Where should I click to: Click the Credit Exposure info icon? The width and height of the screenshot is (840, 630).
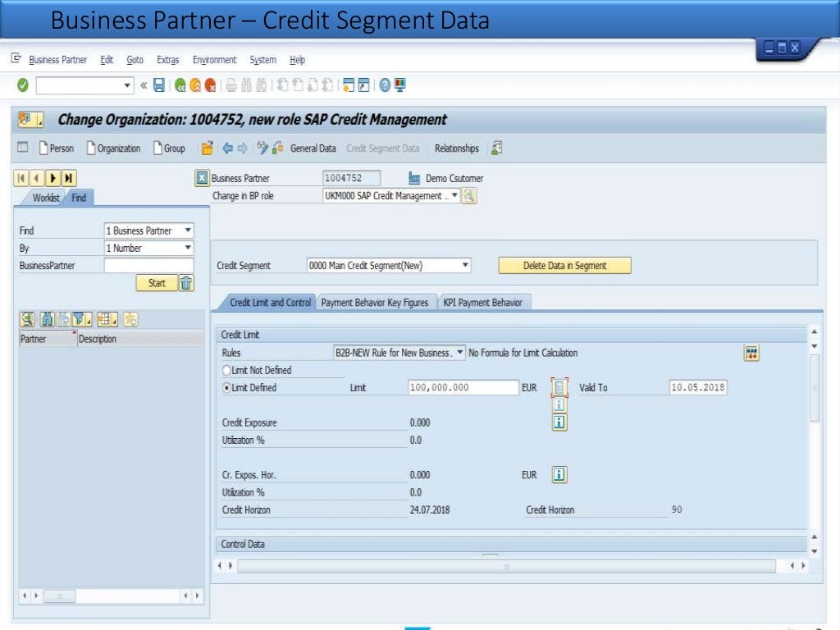point(559,422)
